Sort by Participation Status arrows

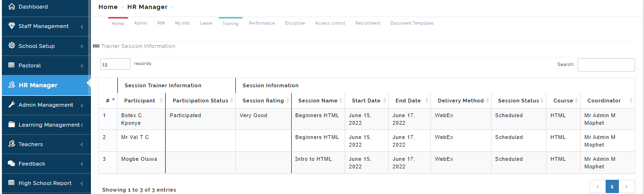point(232,101)
